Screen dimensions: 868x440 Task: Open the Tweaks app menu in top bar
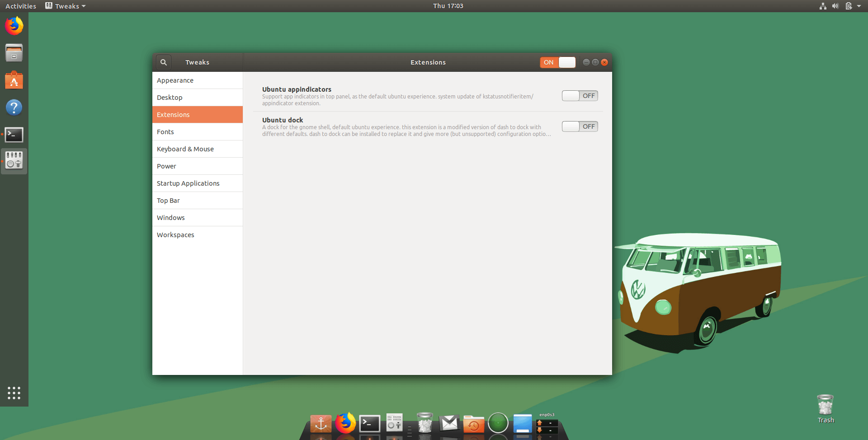click(x=66, y=6)
